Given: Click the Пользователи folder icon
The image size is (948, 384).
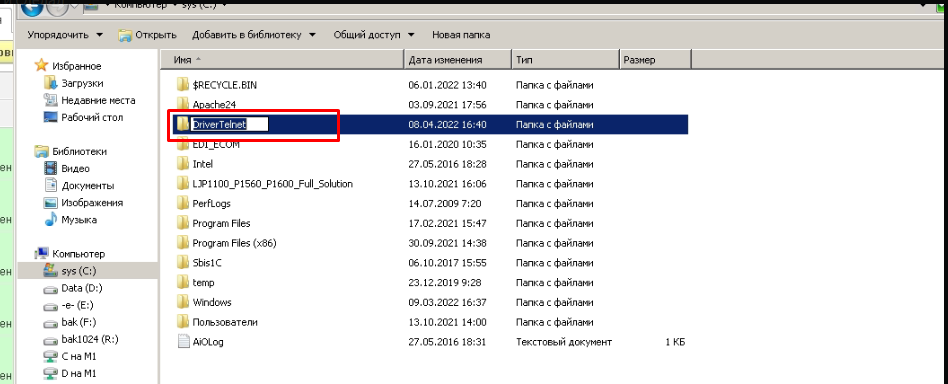Looking at the screenshot, I should [183, 322].
